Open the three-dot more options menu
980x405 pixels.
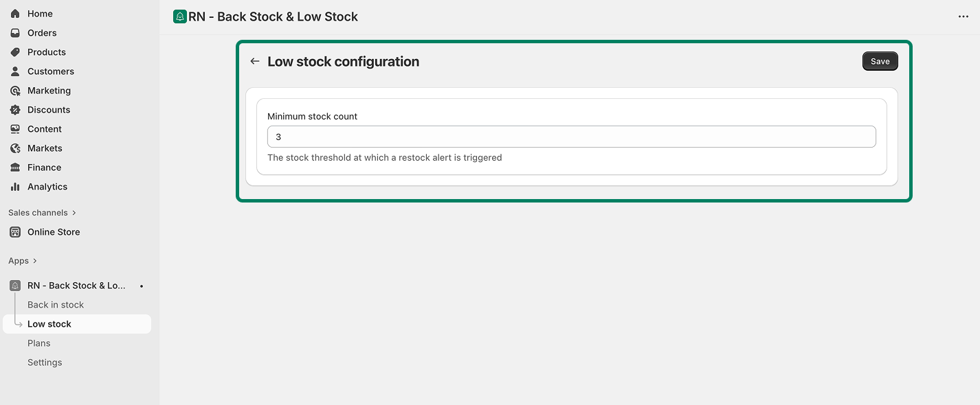tap(964, 17)
